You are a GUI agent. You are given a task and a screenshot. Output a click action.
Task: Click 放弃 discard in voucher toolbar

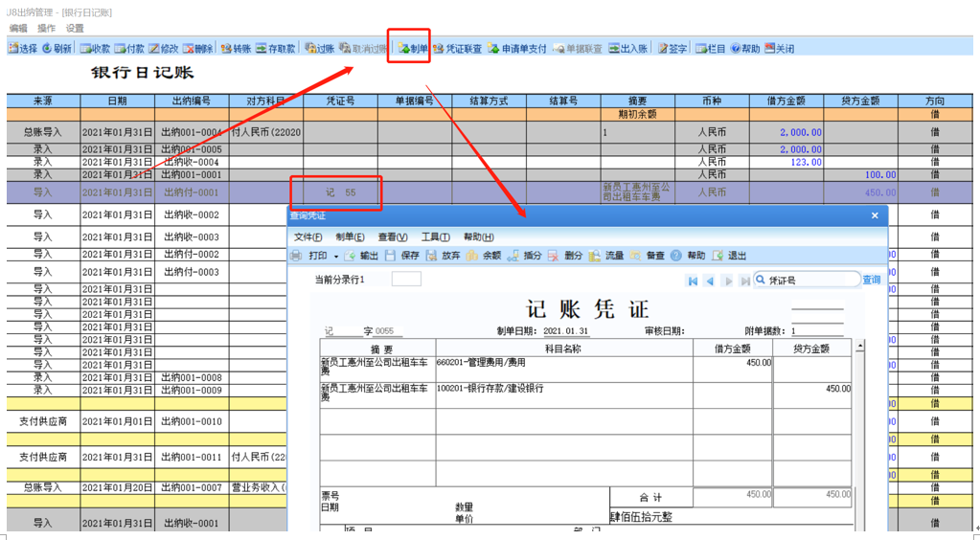click(x=444, y=256)
